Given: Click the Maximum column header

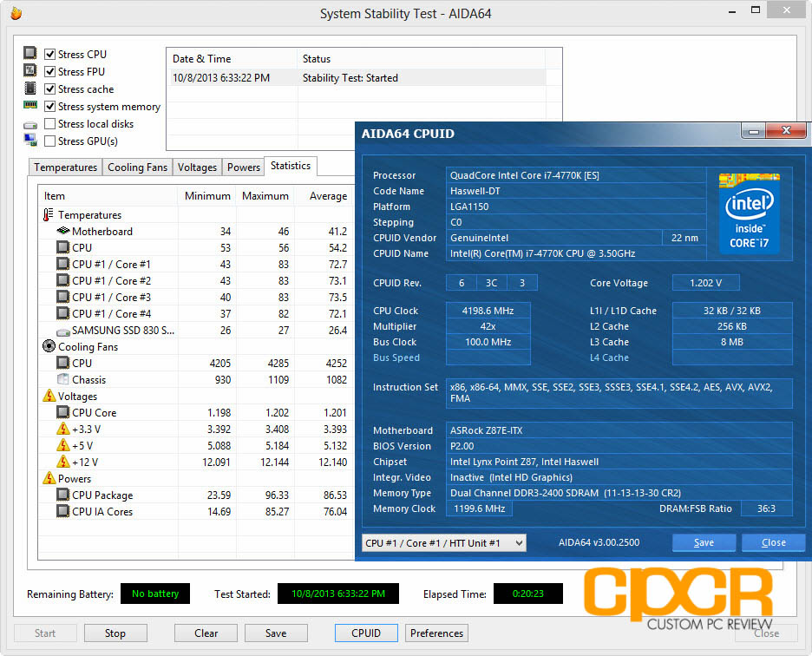Looking at the screenshot, I should pyautogui.click(x=265, y=196).
